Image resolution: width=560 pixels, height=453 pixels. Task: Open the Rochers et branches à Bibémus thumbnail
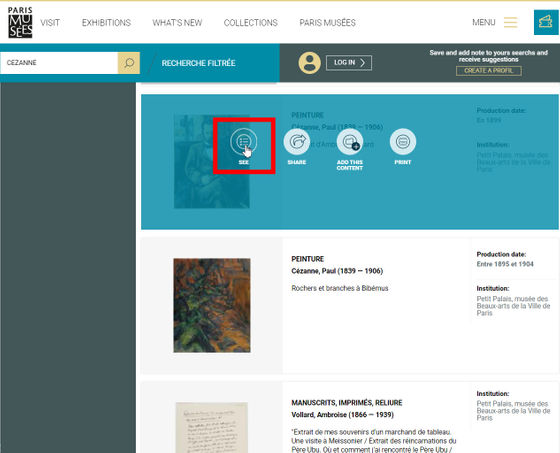pyautogui.click(x=212, y=305)
